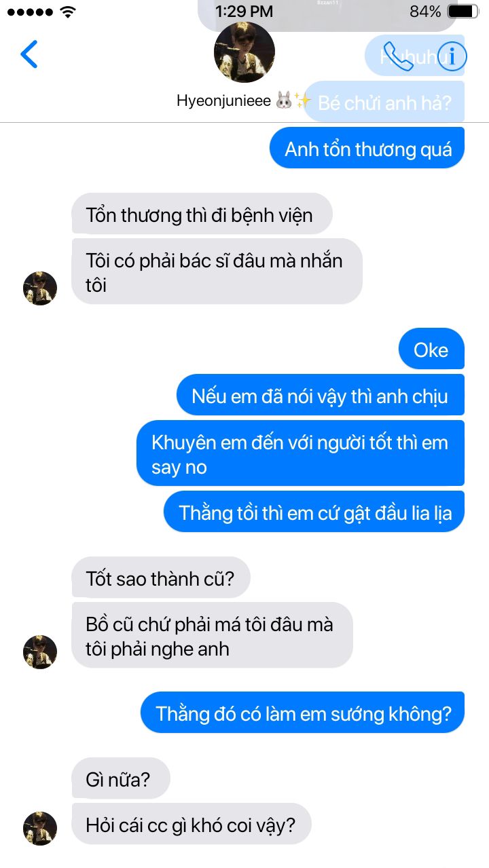489x868 pixels.
Task: Tap the 1:29 PM clock
Action: point(244,12)
